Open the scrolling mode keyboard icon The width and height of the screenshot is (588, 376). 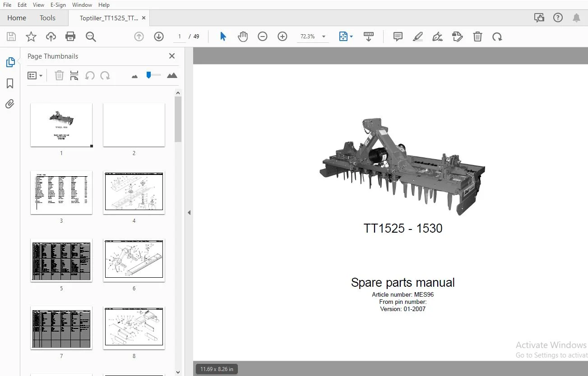coord(369,37)
